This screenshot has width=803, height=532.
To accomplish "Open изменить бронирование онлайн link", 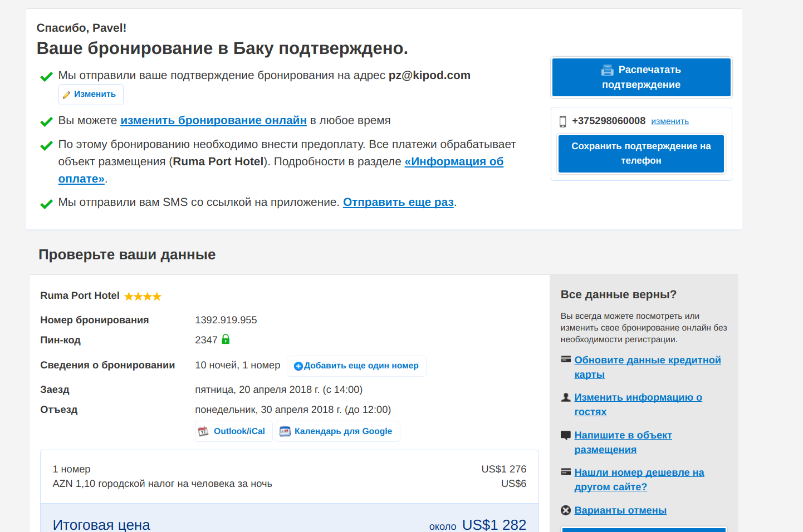I will pos(213,120).
